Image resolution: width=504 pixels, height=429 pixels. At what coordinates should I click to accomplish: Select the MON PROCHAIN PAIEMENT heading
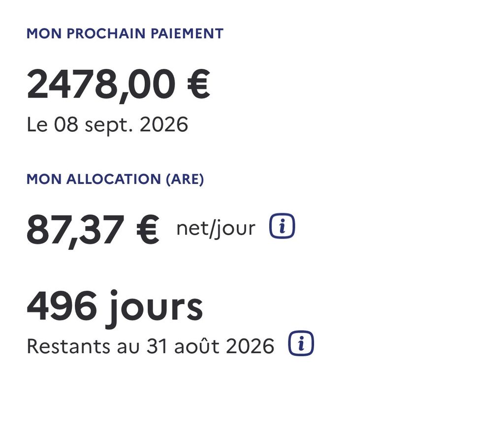click(x=125, y=34)
